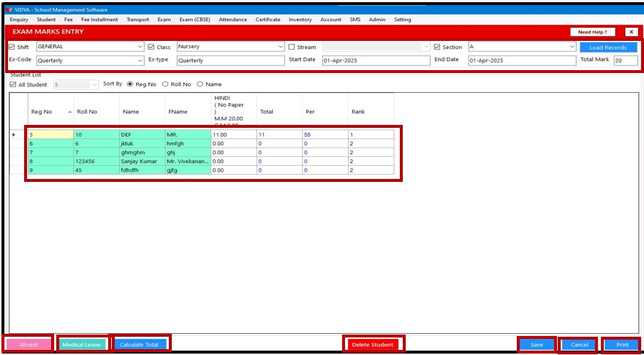
Task: Open the Fee Installment menu
Action: 99,20
